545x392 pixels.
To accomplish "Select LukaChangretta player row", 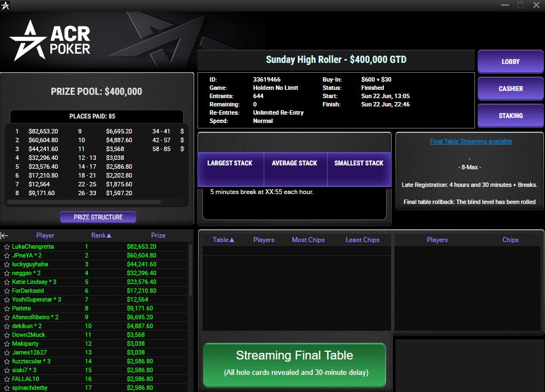I will click(94, 247).
